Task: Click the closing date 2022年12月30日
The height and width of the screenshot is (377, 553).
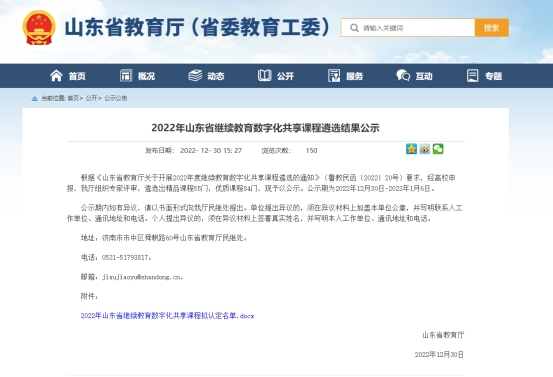Action: pyautogui.click(x=439, y=354)
